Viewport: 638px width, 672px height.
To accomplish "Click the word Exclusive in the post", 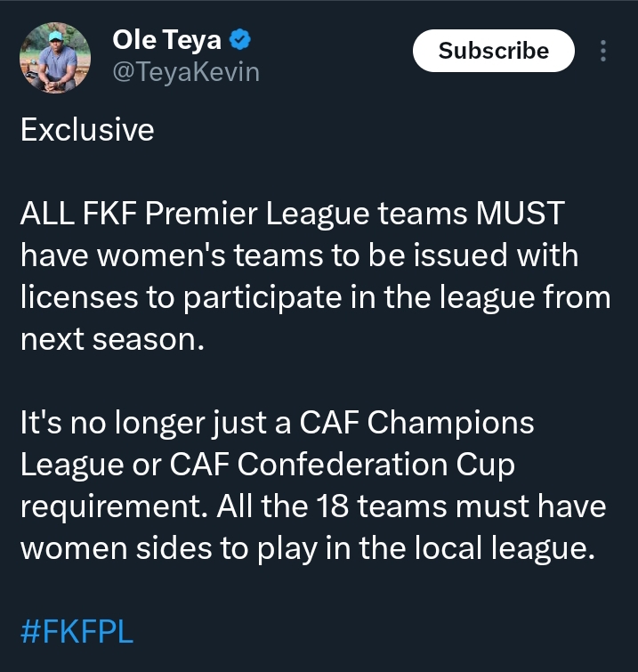I will click(87, 129).
